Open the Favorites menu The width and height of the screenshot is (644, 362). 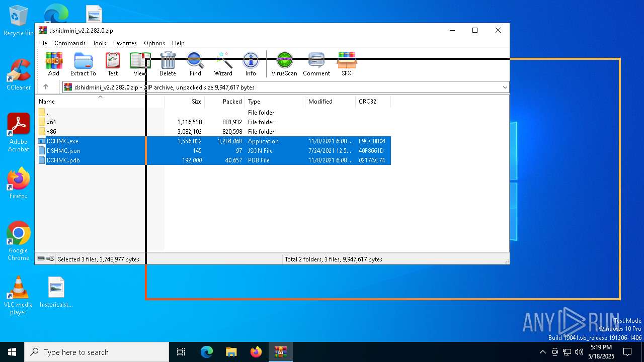125,43
